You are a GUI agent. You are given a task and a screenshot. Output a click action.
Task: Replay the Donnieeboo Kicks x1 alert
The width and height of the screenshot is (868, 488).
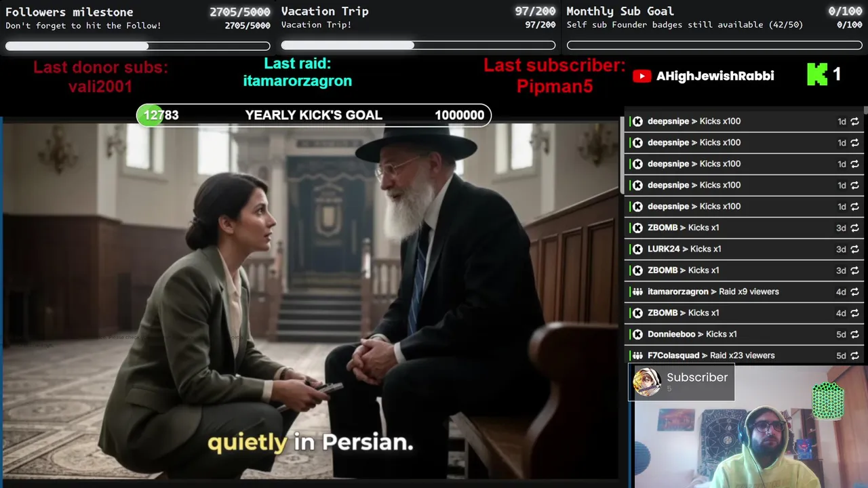coord(854,334)
